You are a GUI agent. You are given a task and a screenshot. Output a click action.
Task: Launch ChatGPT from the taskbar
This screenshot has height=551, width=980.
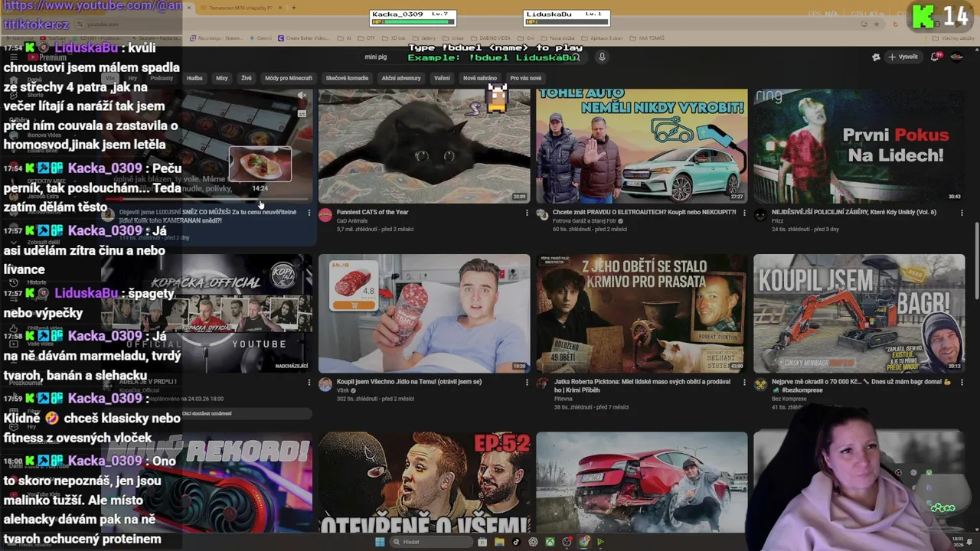(x=533, y=542)
